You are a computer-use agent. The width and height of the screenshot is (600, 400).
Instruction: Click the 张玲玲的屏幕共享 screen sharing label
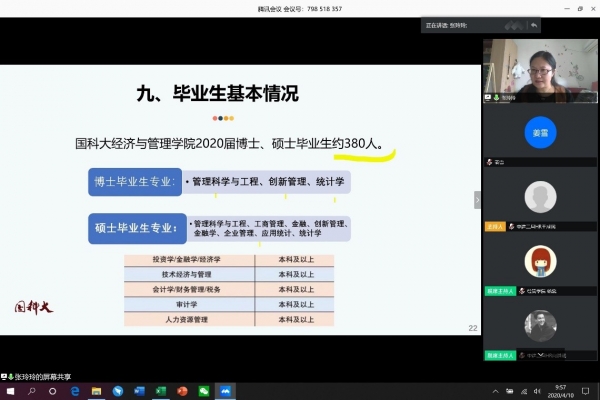point(43,377)
